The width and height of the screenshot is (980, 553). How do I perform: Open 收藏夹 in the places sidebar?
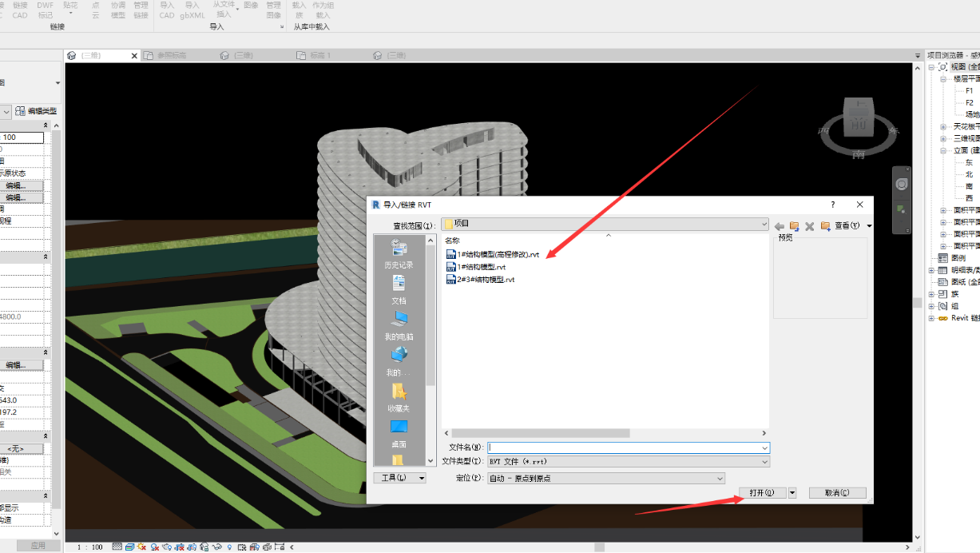[399, 397]
